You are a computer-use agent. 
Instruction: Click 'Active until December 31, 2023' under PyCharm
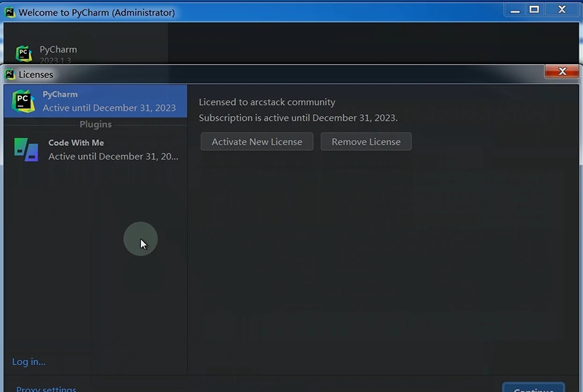pos(110,108)
